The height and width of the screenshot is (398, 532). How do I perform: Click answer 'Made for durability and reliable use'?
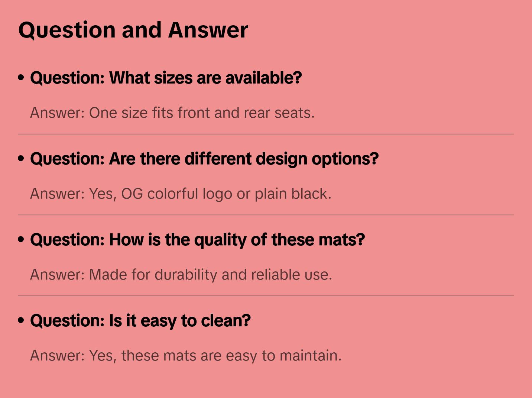coord(181,275)
